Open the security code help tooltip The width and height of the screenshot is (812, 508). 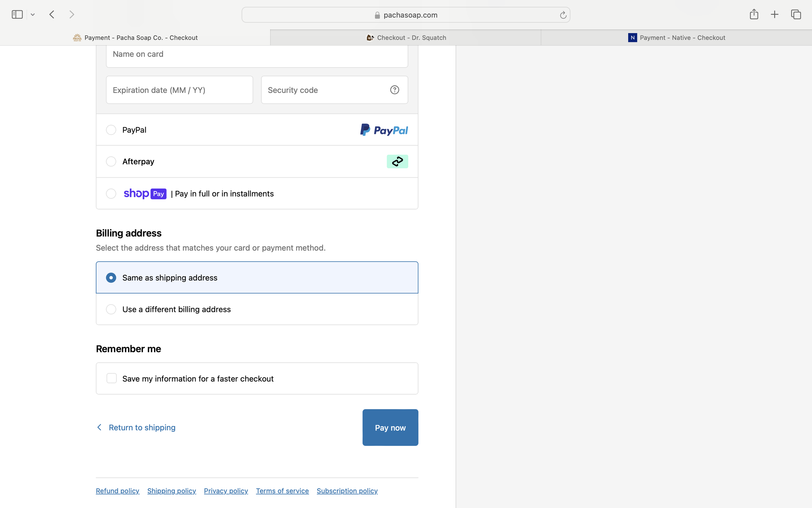[x=394, y=90]
